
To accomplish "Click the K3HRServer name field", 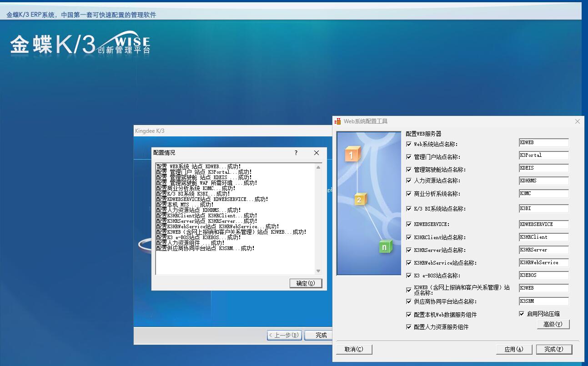I will click(544, 250).
